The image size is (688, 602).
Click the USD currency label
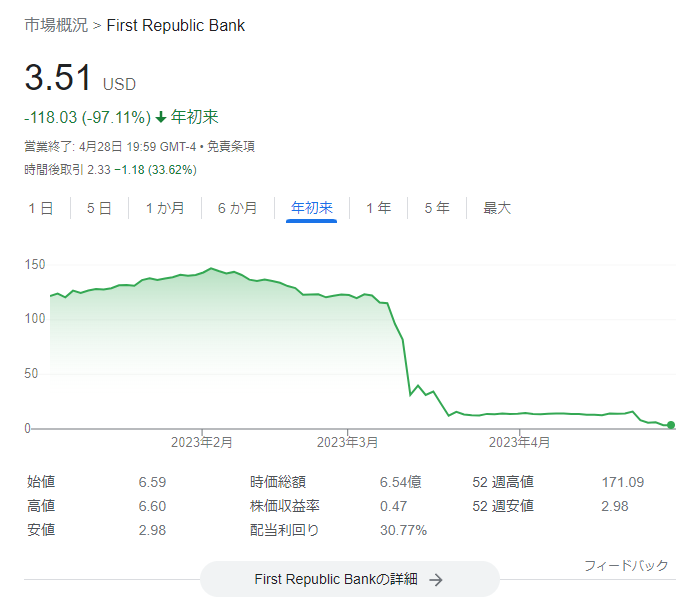(119, 84)
